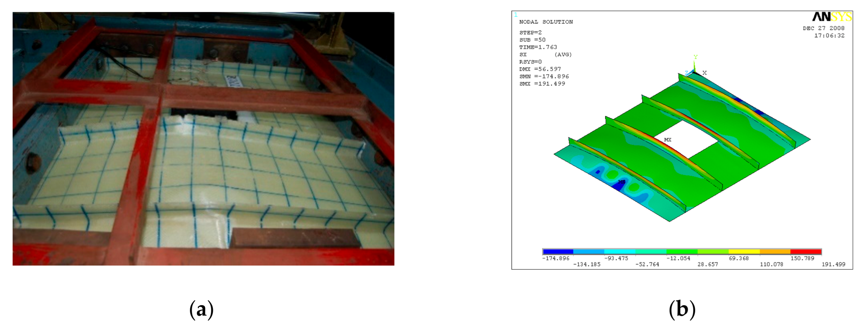Image resolution: width=868 pixels, height=331 pixels.
Task: Click the MX maximum stress marker
Action: tap(667, 140)
